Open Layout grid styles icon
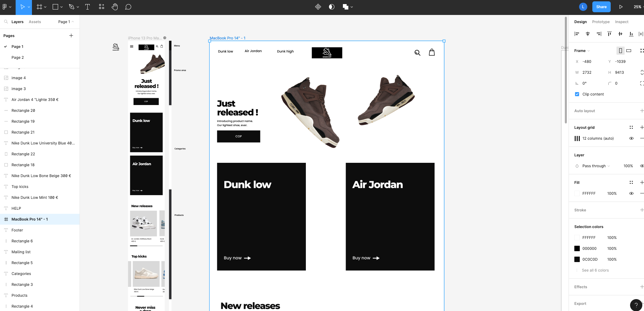The width and height of the screenshot is (644, 311). 631,127
